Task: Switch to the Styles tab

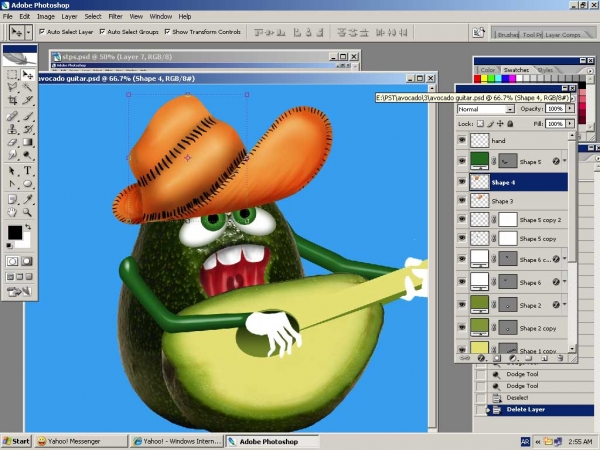Action: (x=546, y=70)
